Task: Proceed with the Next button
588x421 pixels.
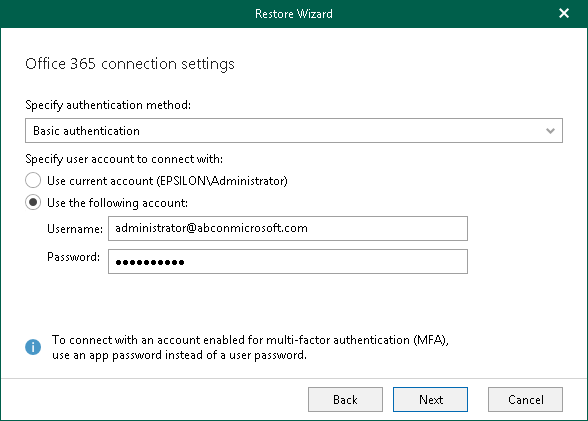Action: click(x=430, y=400)
